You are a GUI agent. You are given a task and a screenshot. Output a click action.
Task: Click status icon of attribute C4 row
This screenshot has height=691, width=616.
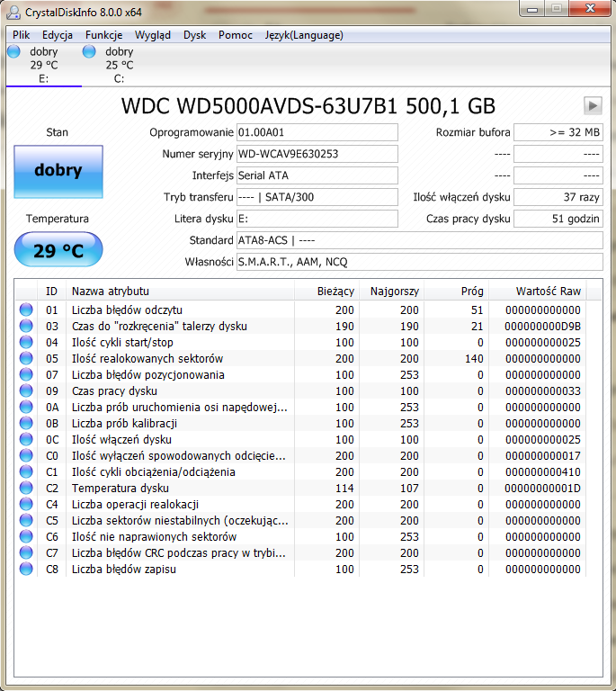(26, 504)
